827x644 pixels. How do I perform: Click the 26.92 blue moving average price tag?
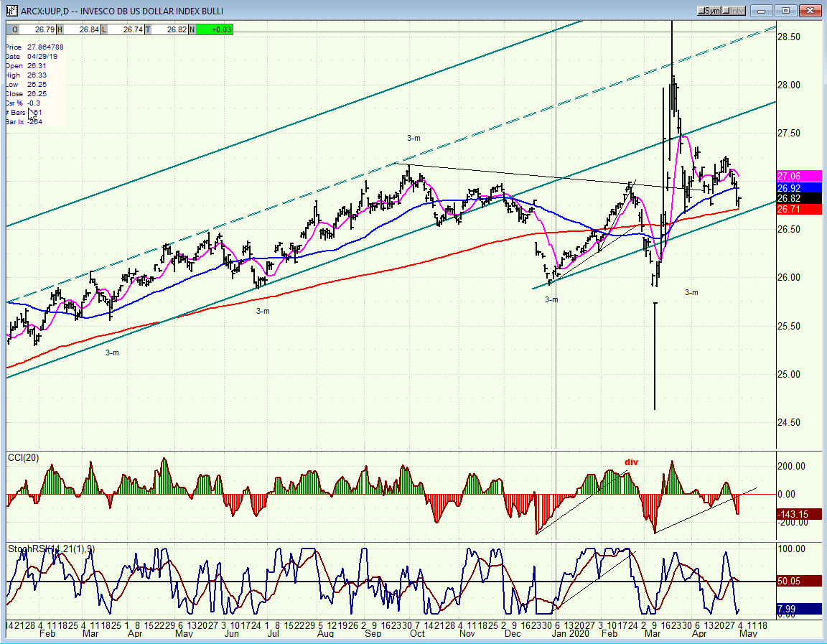(x=799, y=188)
